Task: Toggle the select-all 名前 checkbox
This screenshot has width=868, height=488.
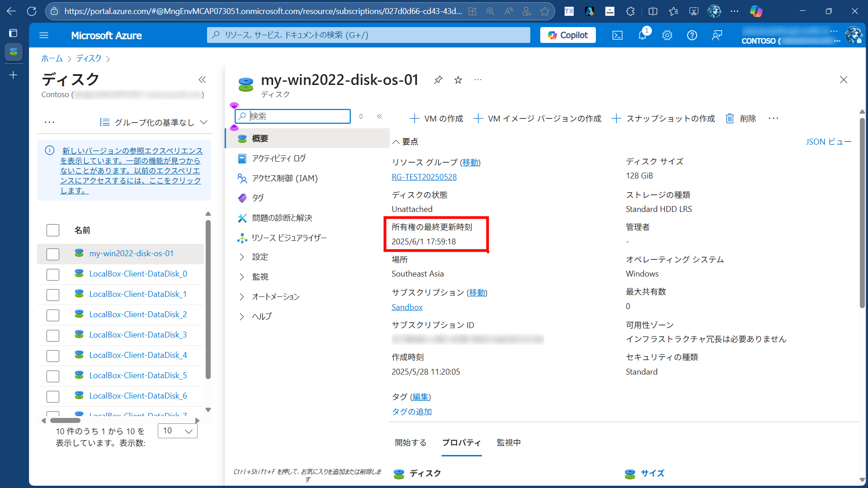Action: coord(53,230)
